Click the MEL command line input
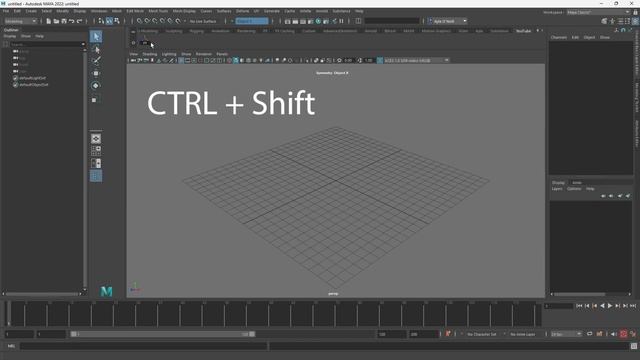This screenshot has height=360, width=640. [144, 346]
